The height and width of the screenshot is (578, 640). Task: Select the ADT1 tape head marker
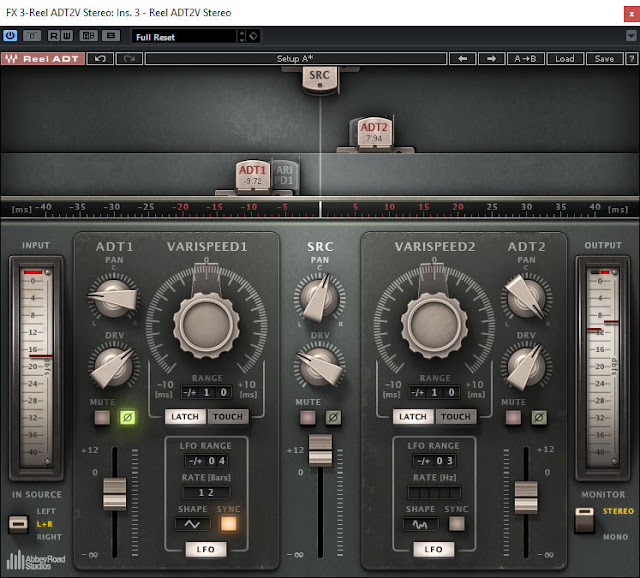pos(253,175)
